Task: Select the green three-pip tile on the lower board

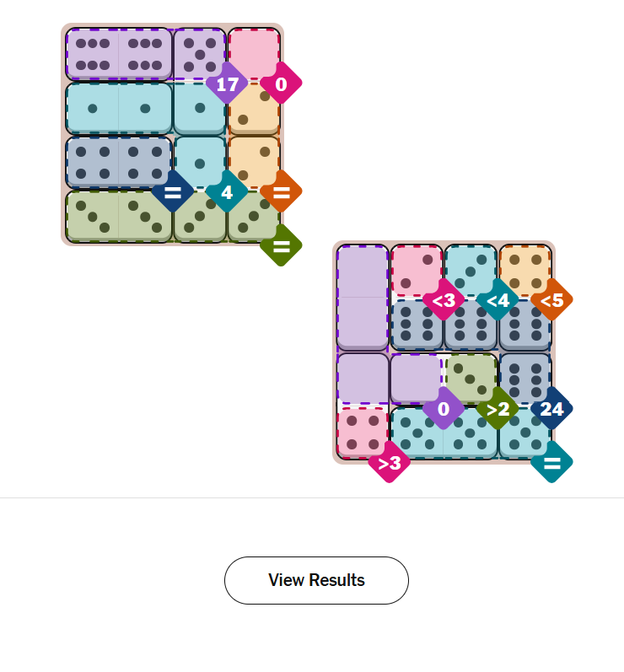Action: click(x=471, y=375)
